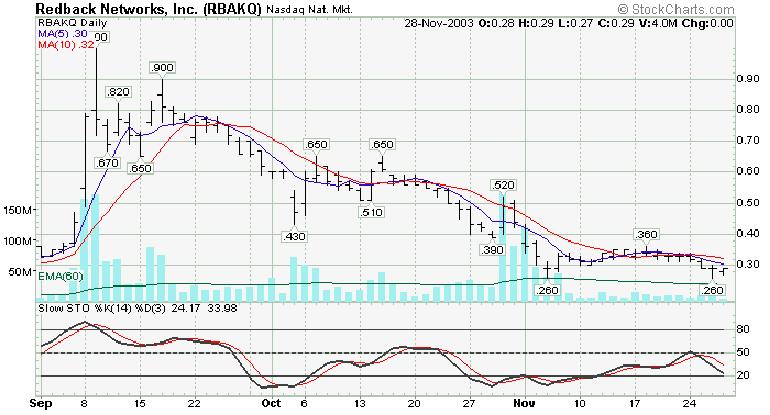Click the 50M volume axis label

22,272
